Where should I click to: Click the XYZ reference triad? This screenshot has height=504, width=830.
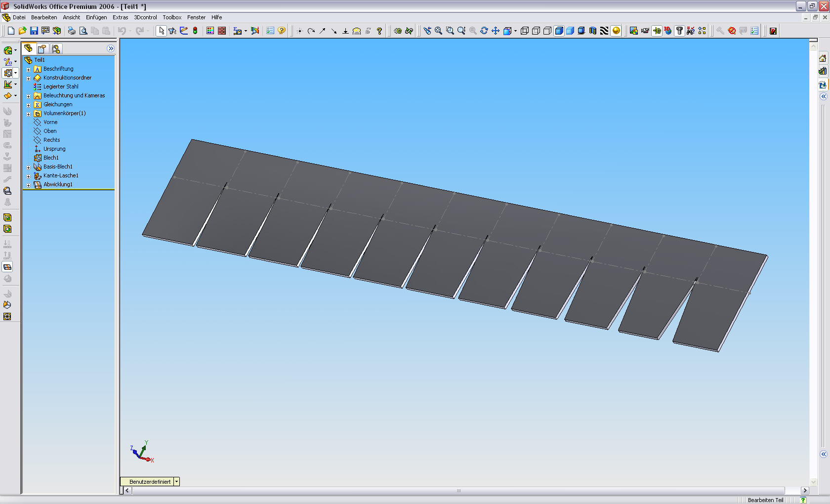click(142, 452)
